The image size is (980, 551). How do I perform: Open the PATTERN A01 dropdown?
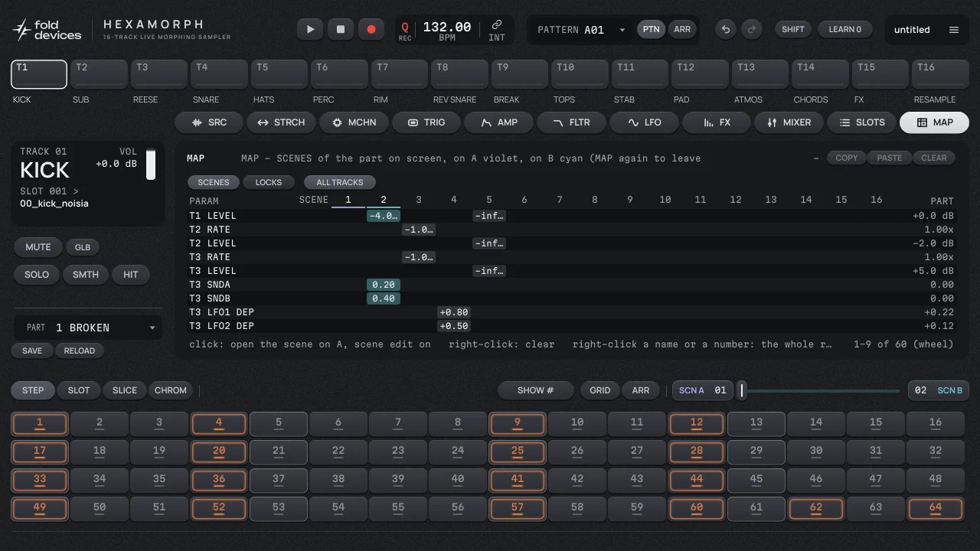coord(583,30)
